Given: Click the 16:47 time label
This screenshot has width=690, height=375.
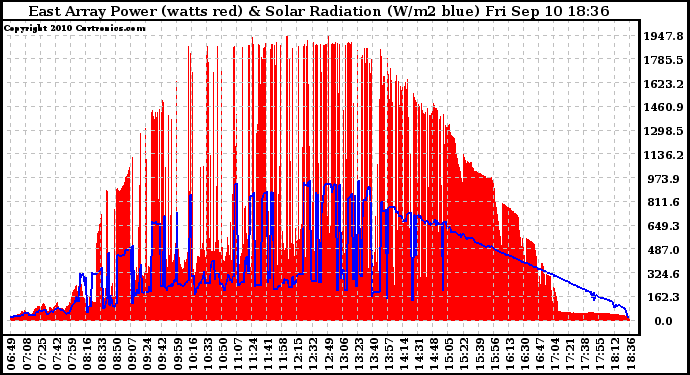Looking at the screenshot, I should [538, 354].
